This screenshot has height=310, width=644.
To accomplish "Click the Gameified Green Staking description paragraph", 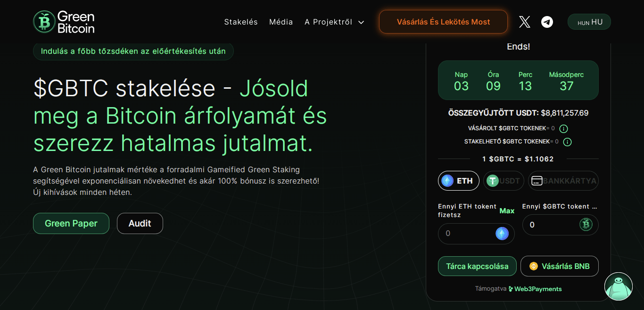I will coord(176,181).
